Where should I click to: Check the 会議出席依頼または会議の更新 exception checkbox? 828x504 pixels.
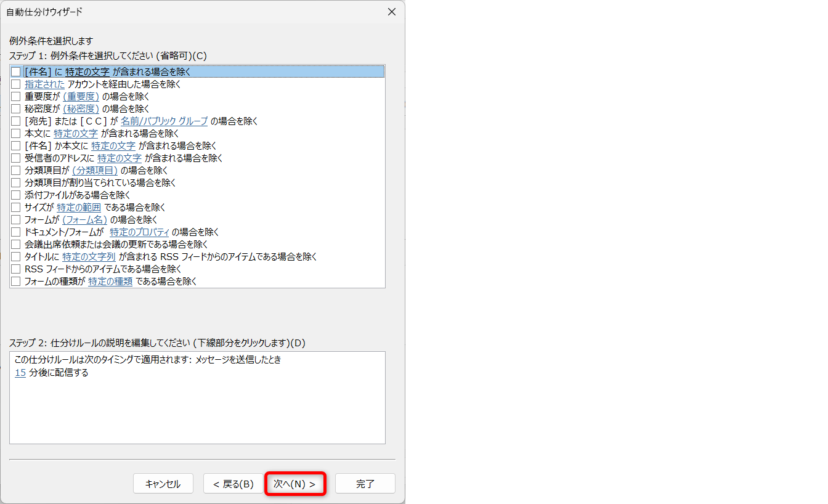click(16, 244)
